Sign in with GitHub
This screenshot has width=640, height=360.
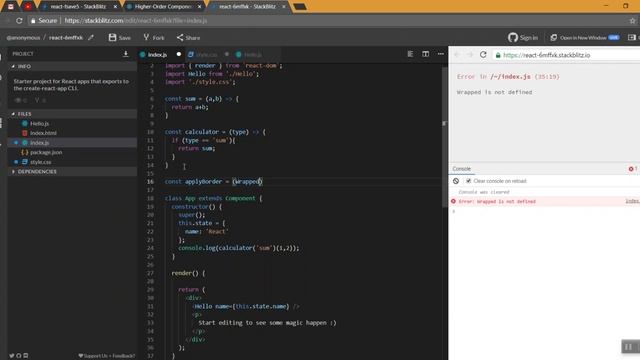coord(523,38)
